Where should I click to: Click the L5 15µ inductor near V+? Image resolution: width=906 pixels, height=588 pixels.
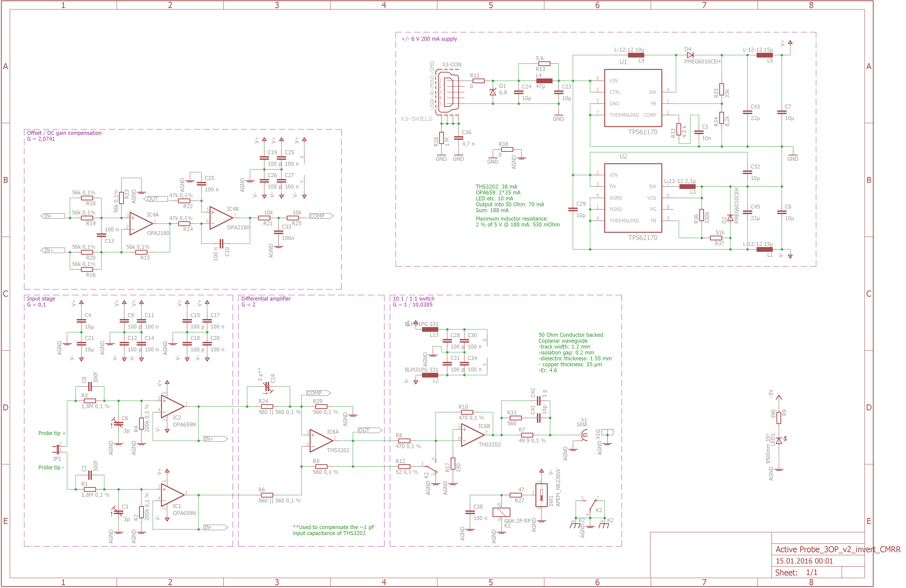[x=764, y=55]
